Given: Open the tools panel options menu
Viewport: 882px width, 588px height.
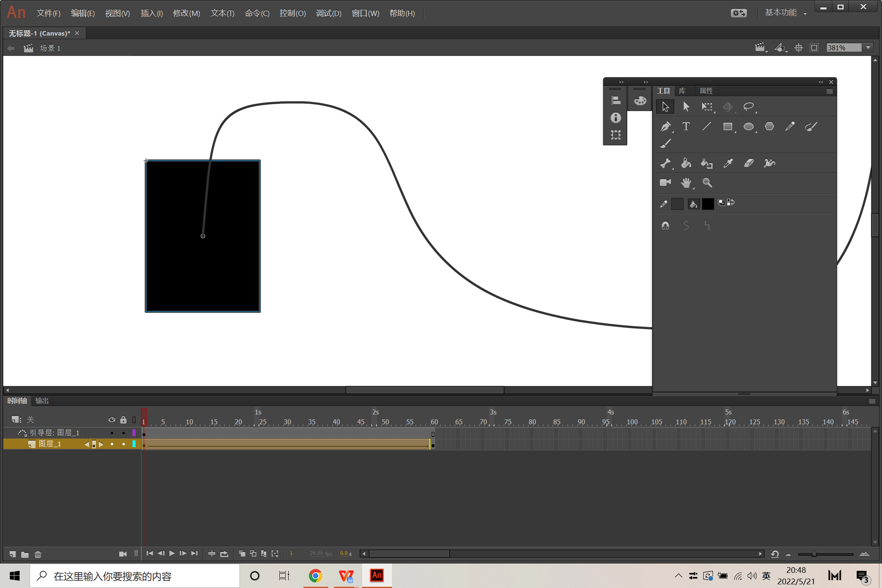Looking at the screenshot, I should click(829, 91).
